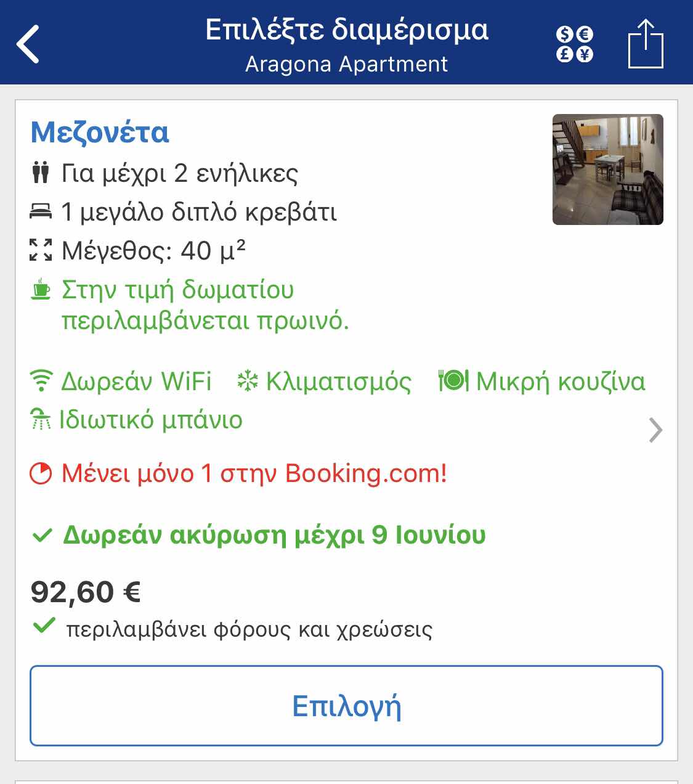Tap the red availability clock icon

point(41,474)
